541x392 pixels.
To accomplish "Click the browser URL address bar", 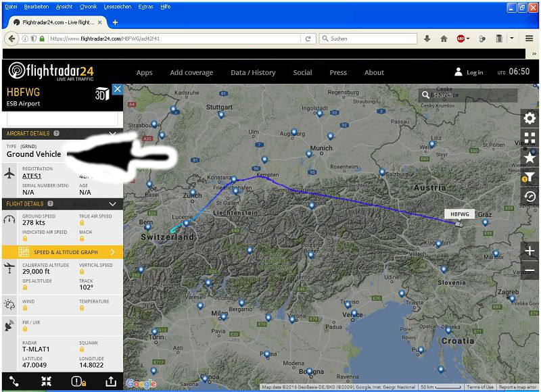I will 174,39.
